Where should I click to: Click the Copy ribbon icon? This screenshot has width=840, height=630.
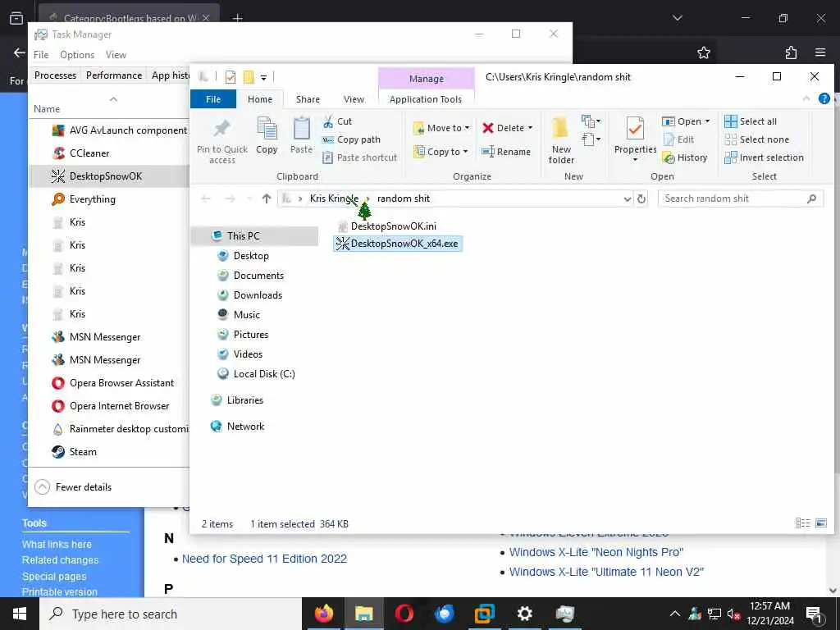point(267,129)
